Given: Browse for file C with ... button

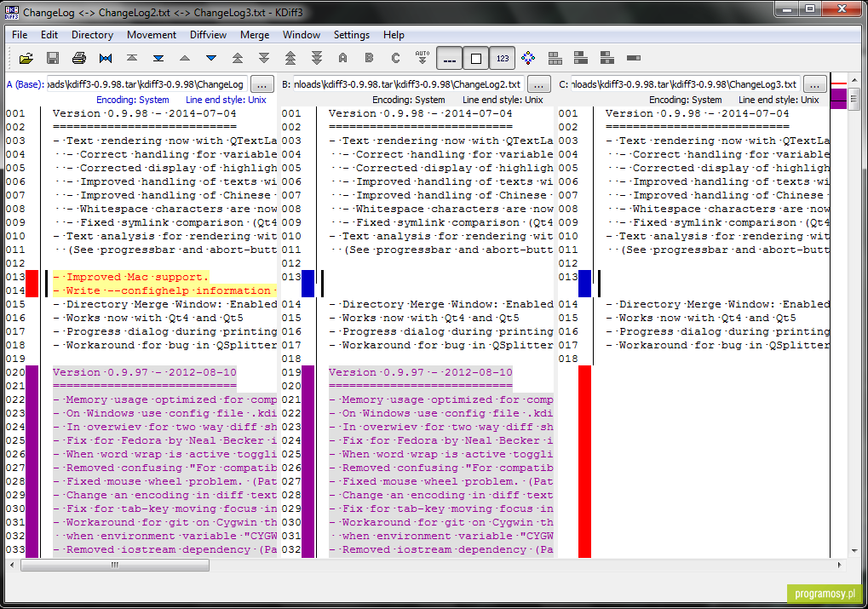Looking at the screenshot, I should click(x=814, y=84).
